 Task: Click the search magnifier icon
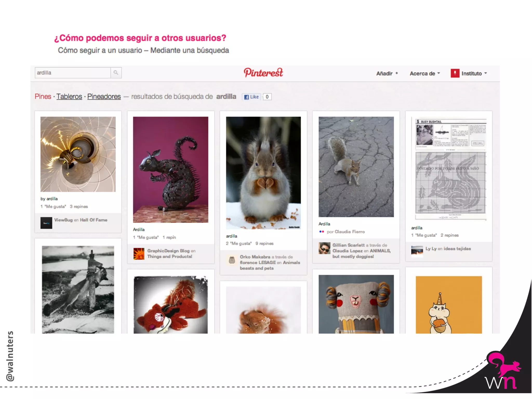[x=116, y=73]
